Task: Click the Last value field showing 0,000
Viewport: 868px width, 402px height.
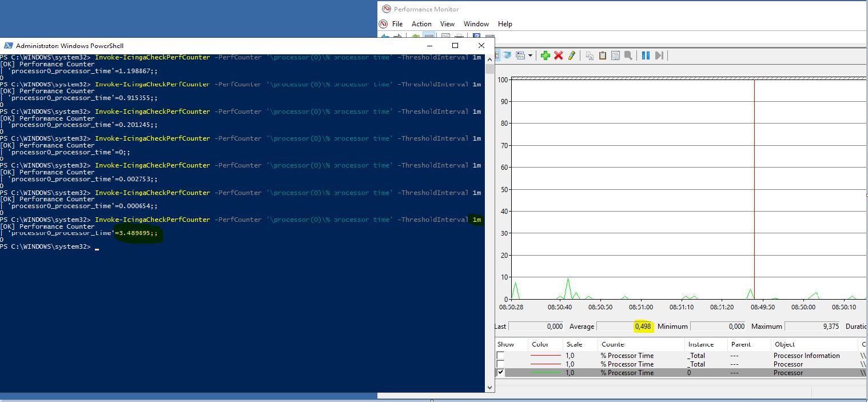Action: [536, 327]
